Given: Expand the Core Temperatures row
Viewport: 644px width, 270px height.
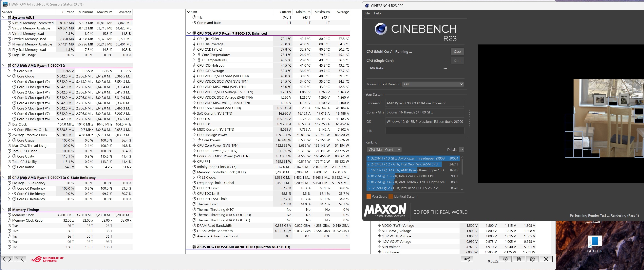Looking at the screenshot, I should click(194, 55).
